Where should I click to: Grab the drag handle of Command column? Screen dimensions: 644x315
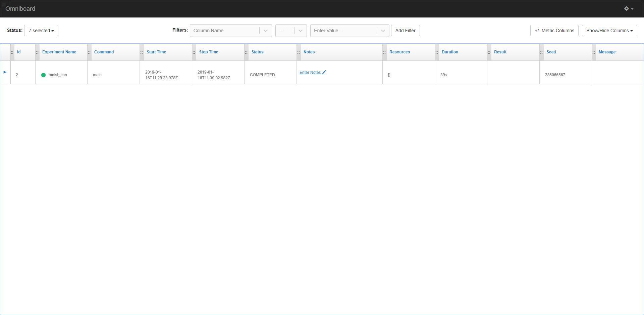coord(89,52)
